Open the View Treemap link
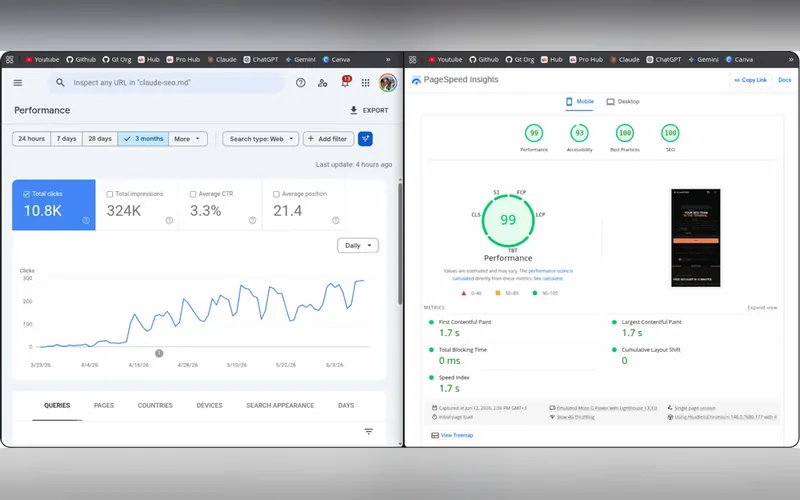The image size is (800, 500). (x=452, y=435)
